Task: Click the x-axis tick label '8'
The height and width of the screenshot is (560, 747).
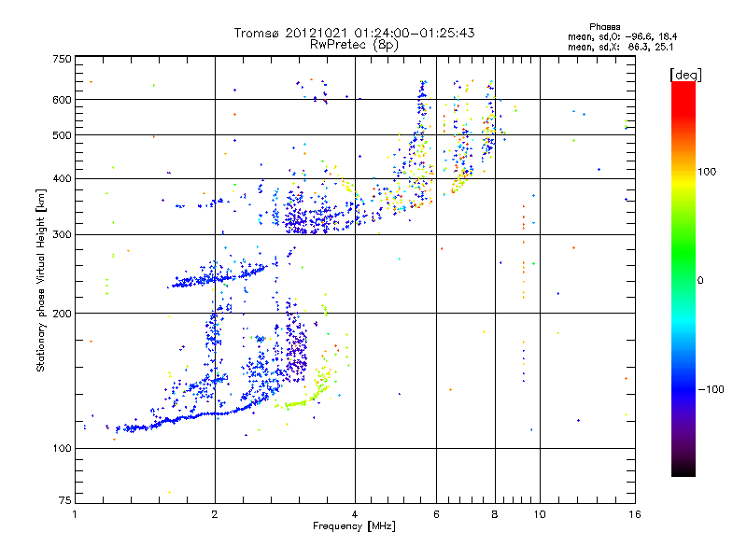Action: [495, 514]
